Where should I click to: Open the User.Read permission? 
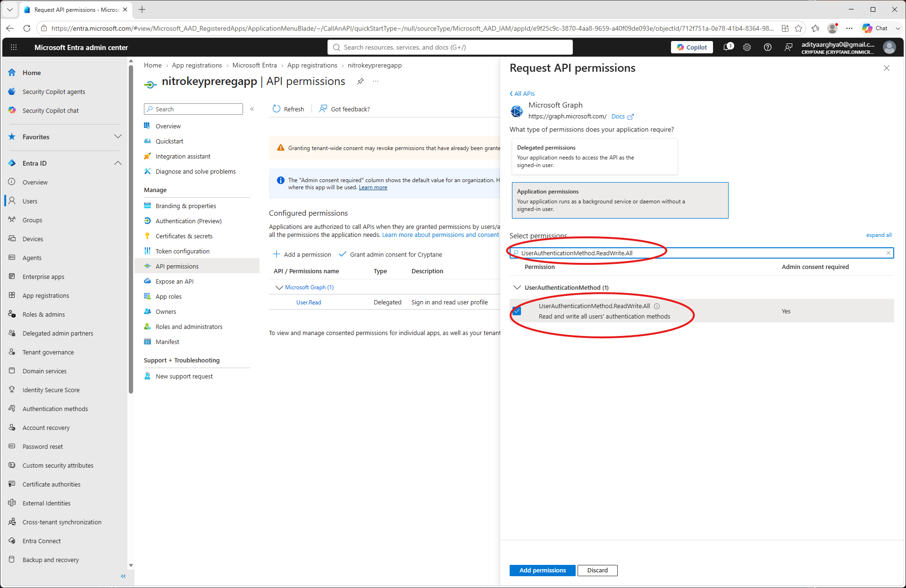[x=309, y=302]
